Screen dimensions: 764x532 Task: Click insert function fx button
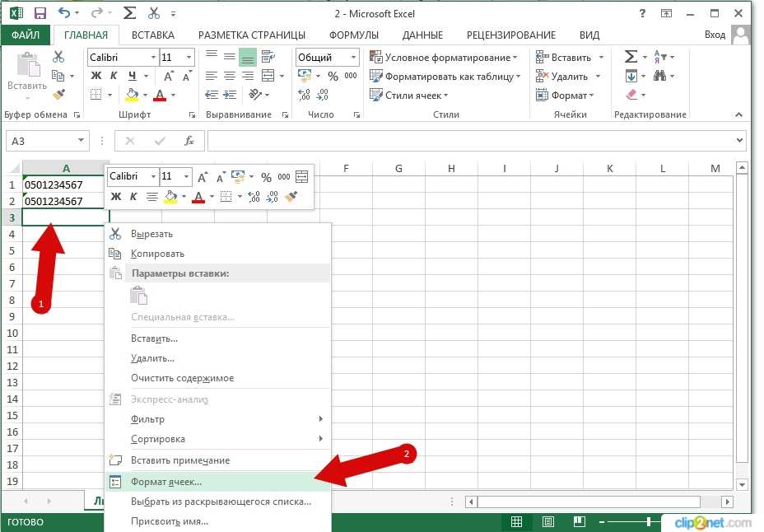coord(189,141)
